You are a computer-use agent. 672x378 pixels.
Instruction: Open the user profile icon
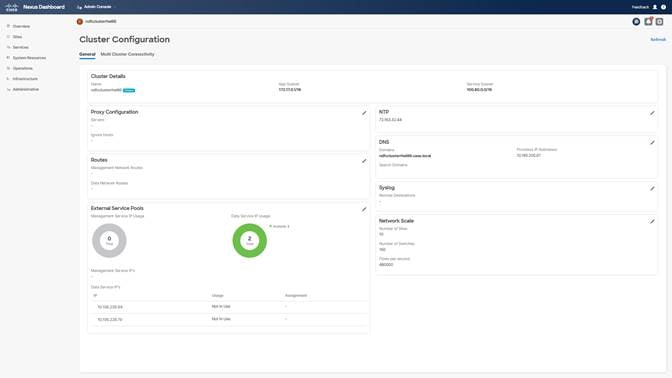654,7
